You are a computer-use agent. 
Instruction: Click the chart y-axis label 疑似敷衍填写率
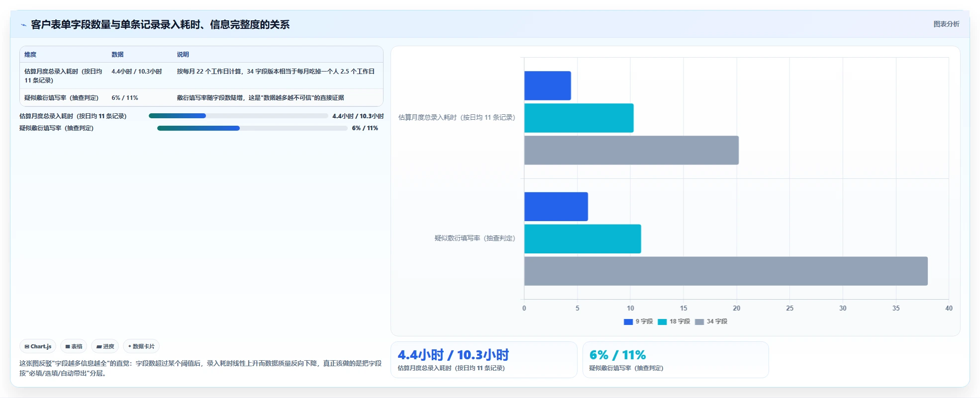[x=475, y=239]
